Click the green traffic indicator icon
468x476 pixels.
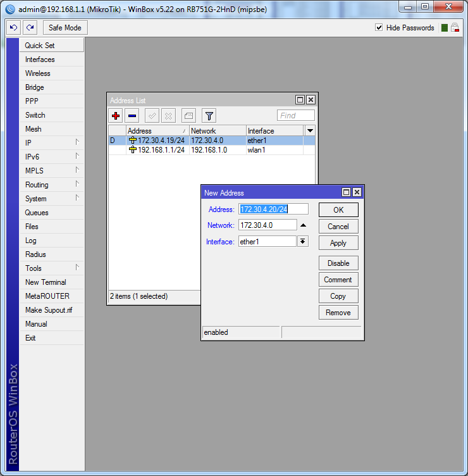[445, 28]
